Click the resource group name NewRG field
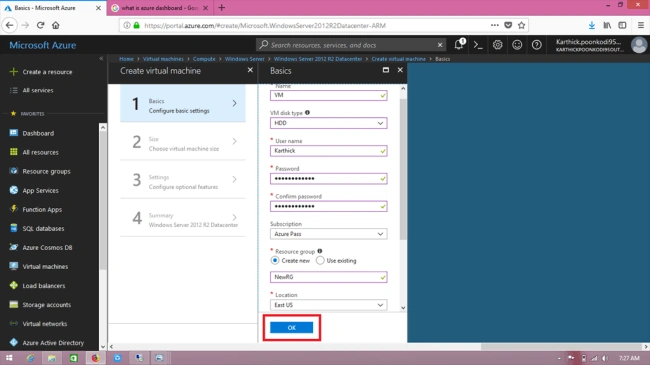 point(328,277)
